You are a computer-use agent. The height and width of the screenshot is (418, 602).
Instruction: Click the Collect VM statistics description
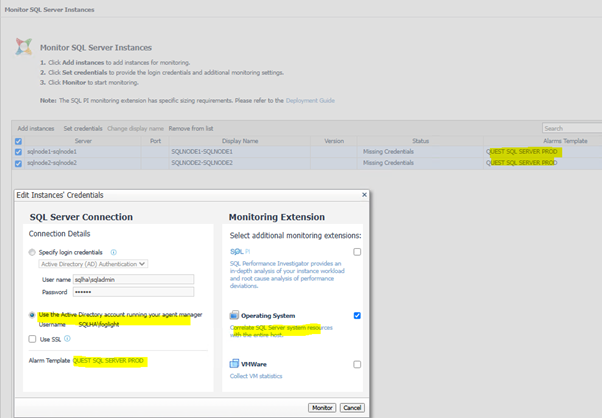(256, 376)
